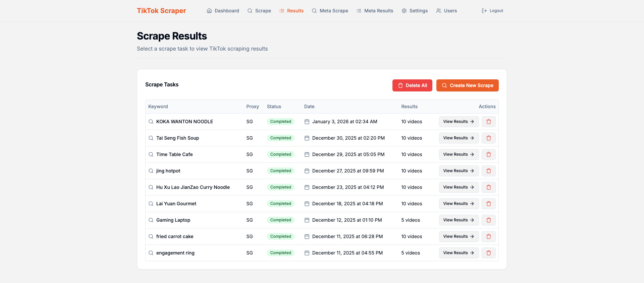Switch to Meta Results in navigation
This screenshot has height=283, width=644.
click(x=375, y=11)
